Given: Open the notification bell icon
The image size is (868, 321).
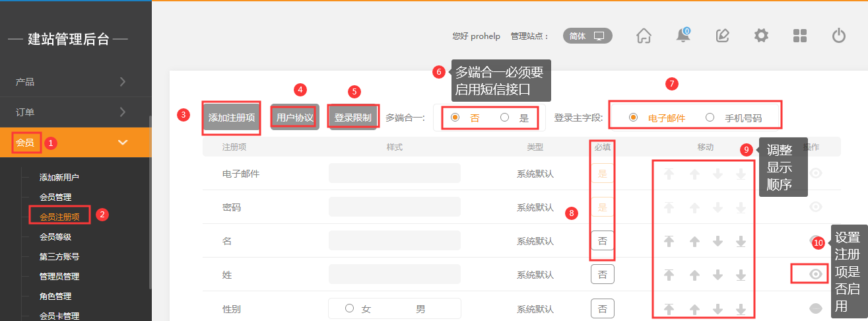Looking at the screenshot, I should point(683,36).
